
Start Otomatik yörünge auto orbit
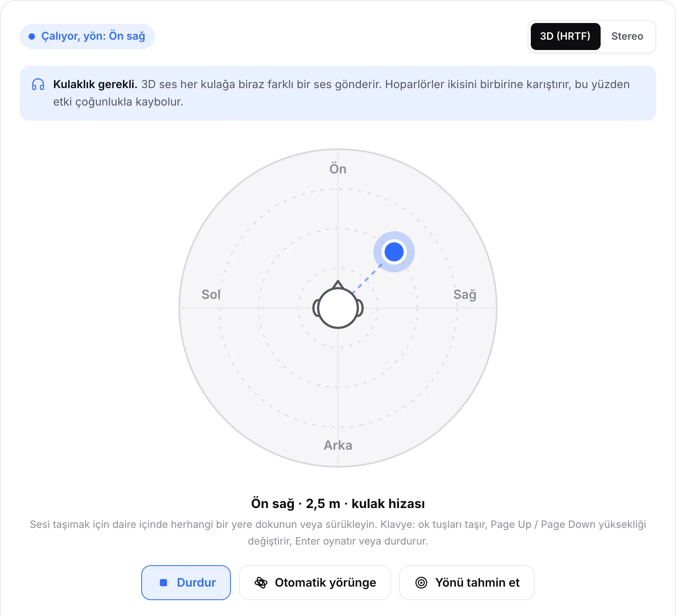click(315, 583)
